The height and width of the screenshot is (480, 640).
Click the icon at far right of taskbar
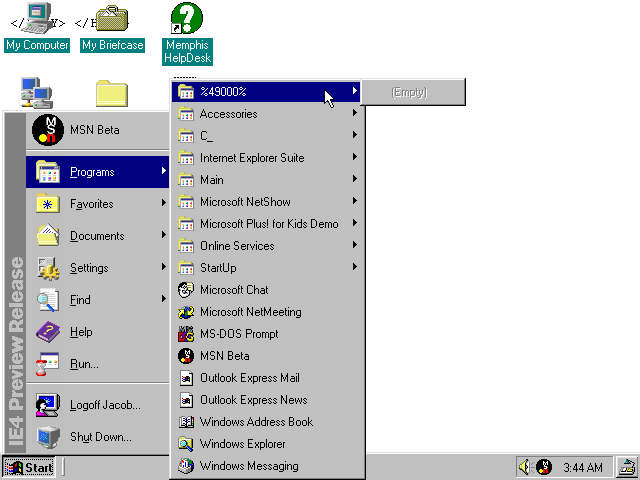pos(627,467)
